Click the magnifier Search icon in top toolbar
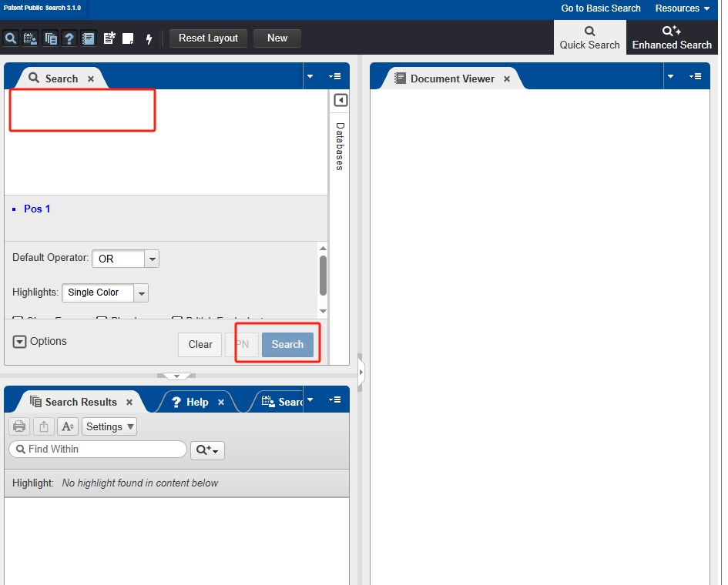Image resolution: width=728 pixels, height=585 pixels. click(x=11, y=38)
